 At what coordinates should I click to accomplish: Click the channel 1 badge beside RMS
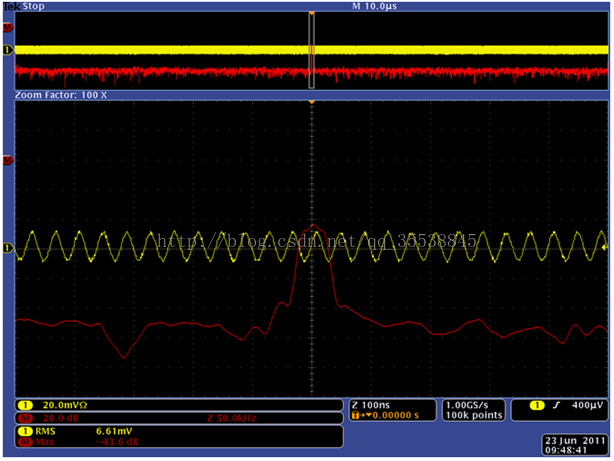click(25, 431)
